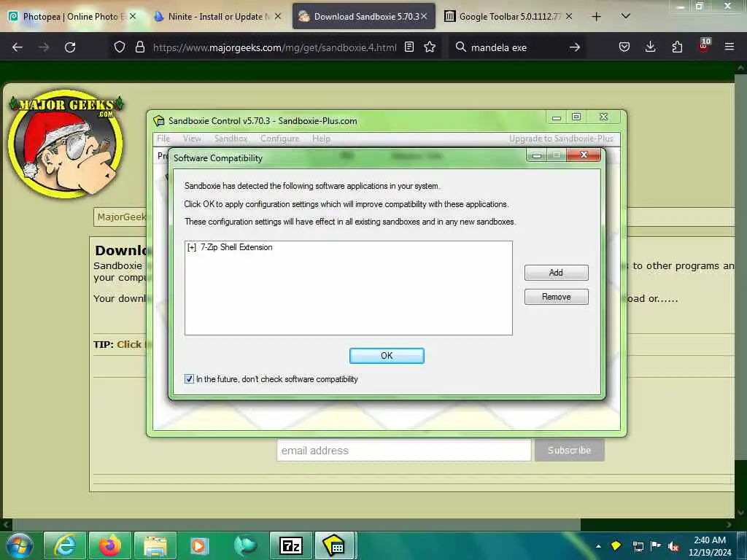Click the Add button
The image size is (747, 560).
tap(556, 273)
